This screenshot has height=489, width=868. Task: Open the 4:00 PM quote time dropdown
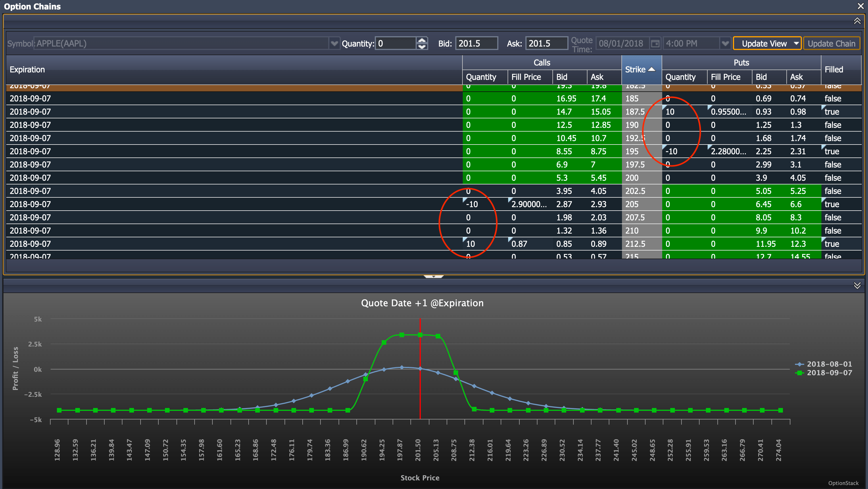coord(725,43)
